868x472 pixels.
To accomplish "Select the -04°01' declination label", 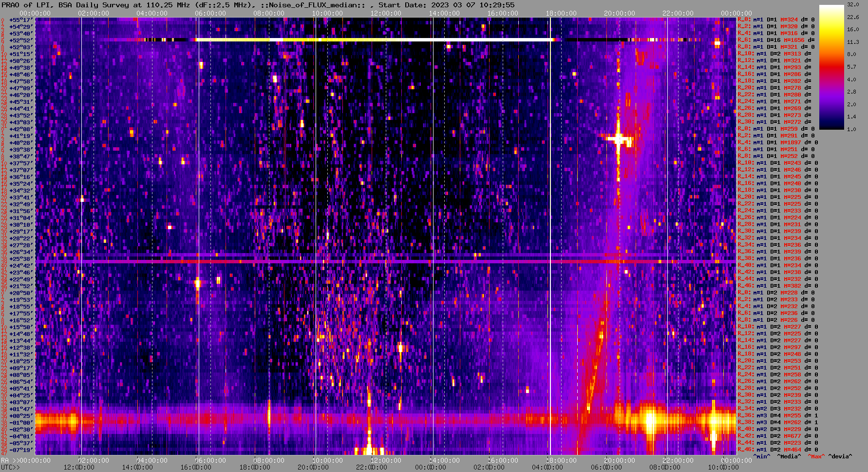I will coord(21,436).
